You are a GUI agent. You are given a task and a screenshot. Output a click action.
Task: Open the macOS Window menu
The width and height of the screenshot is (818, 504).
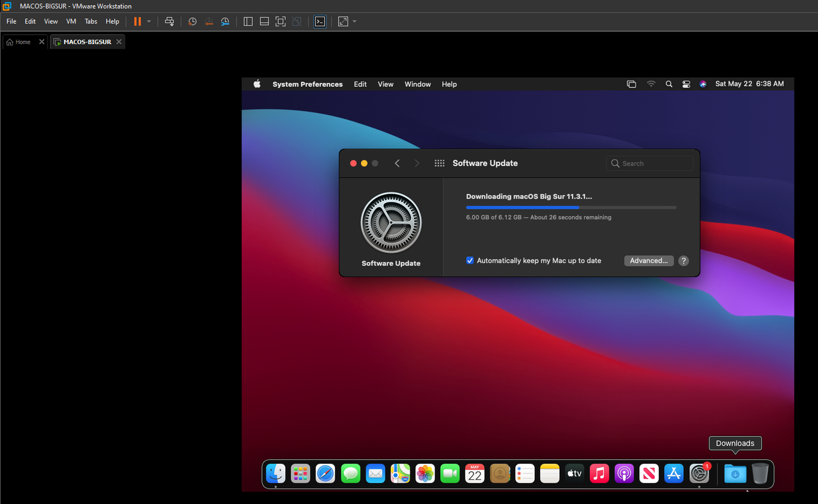tap(418, 84)
